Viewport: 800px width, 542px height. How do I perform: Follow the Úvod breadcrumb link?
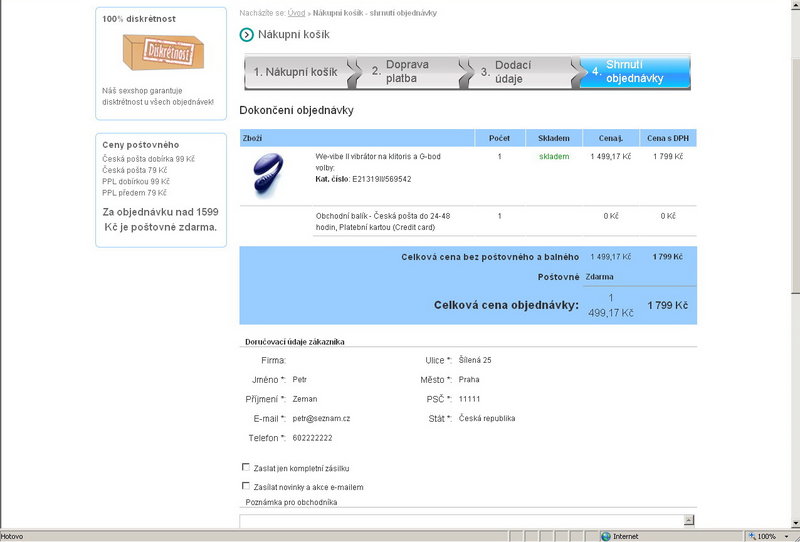click(296, 13)
